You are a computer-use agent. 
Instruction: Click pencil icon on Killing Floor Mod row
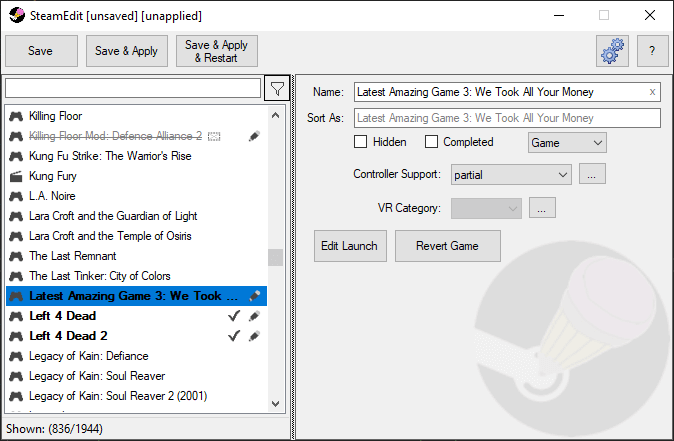point(254,136)
